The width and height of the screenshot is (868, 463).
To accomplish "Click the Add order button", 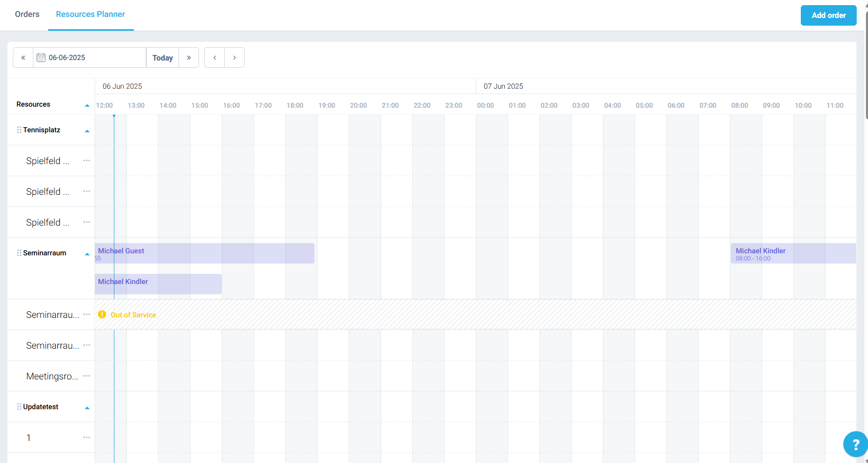I will [828, 15].
